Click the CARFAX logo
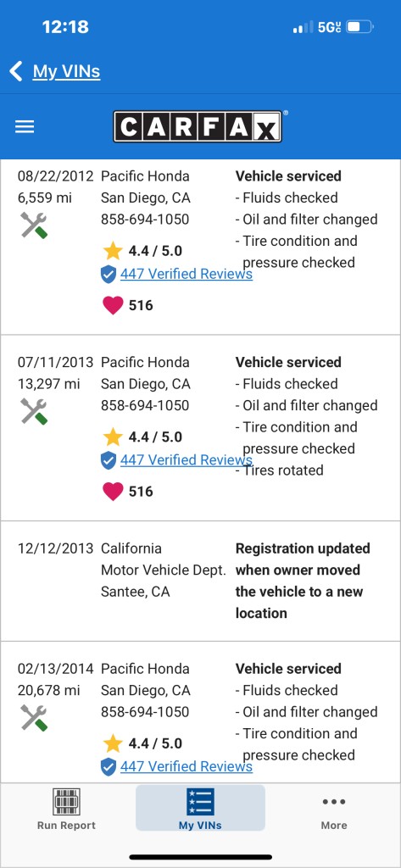Viewport: 401px width, 868px height. 198,127
